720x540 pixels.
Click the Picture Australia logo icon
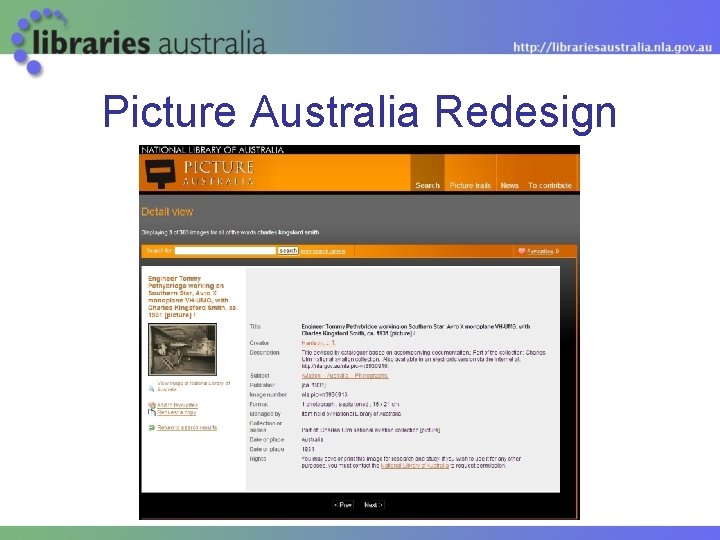160,174
